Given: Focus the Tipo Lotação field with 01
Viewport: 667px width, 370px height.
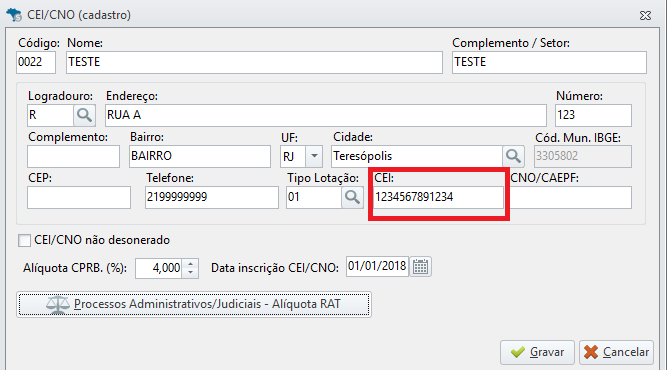Looking at the screenshot, I should pos(314,197).
